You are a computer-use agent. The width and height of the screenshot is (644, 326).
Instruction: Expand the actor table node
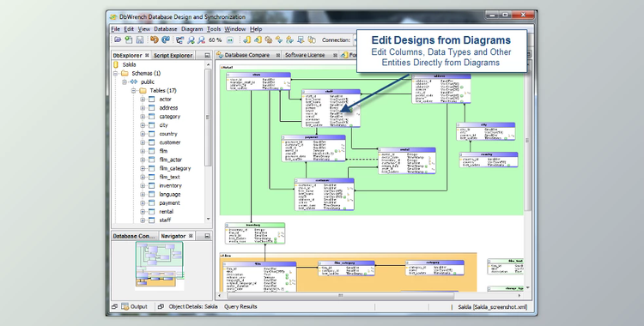[x=143, y=100]
